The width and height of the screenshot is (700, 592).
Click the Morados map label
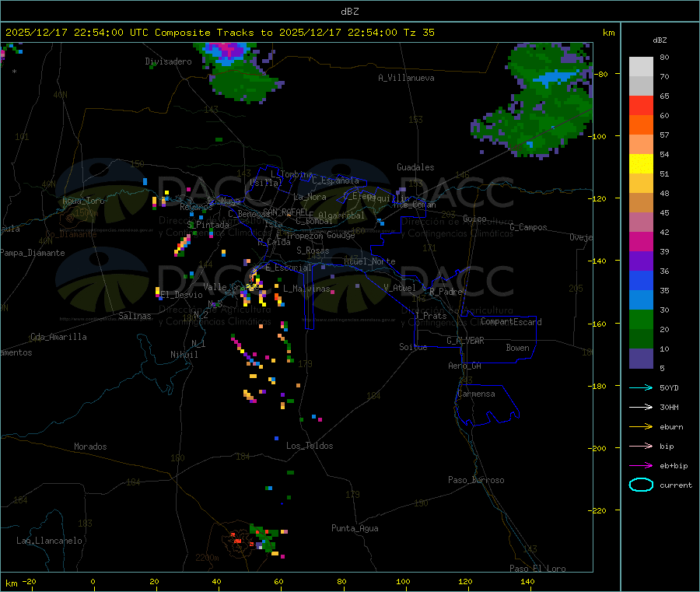click(90, 447)
